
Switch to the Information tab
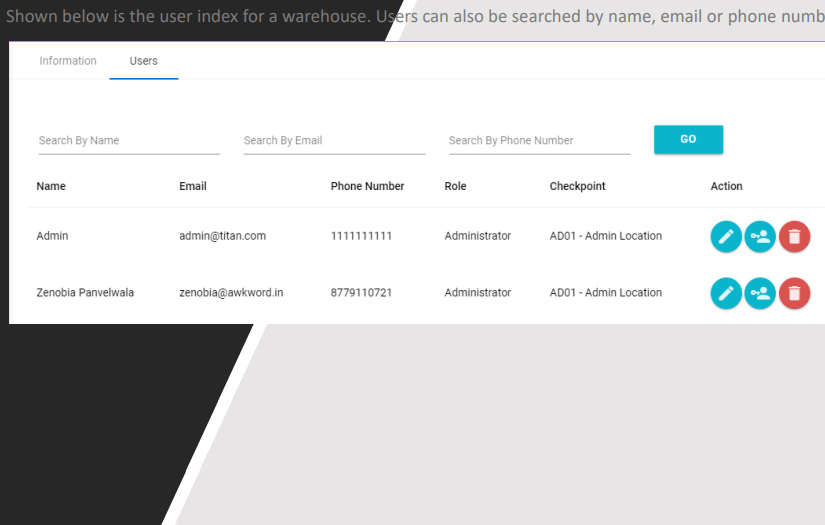point(68,61)
